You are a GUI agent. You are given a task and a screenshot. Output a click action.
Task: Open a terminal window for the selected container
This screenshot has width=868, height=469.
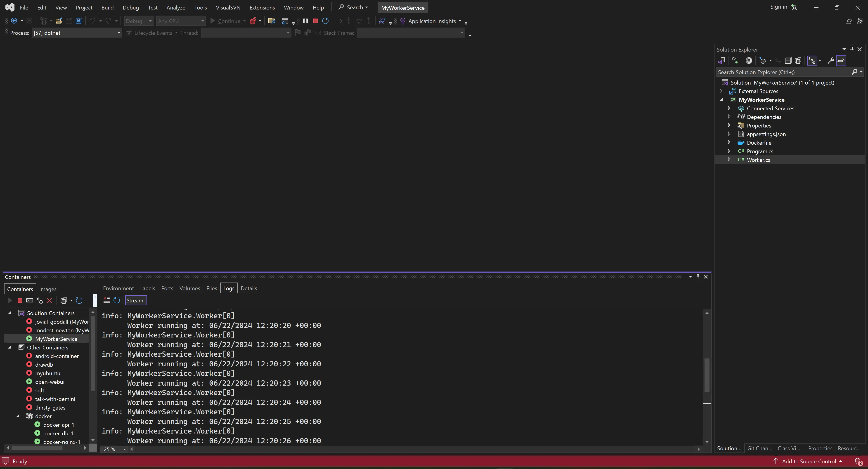[30, 301]
